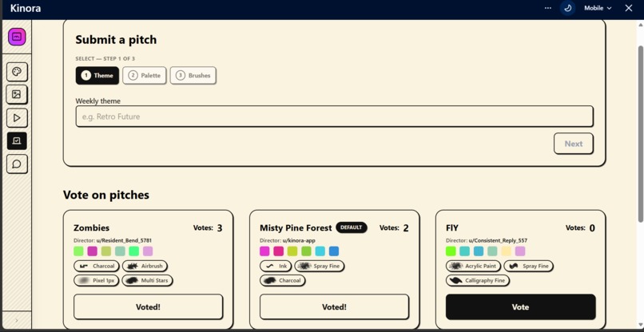Viewport: 644px width, 332px height.
Task: Click the Submit a pitch heading
Action: [x=116, y=40]
